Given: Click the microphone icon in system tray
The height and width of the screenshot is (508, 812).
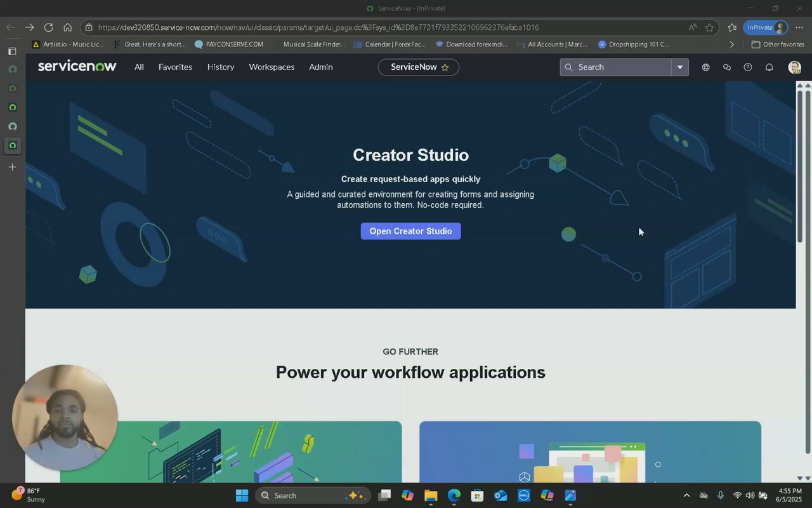Looking at the screenshot, I should click(x=720, y=495).
